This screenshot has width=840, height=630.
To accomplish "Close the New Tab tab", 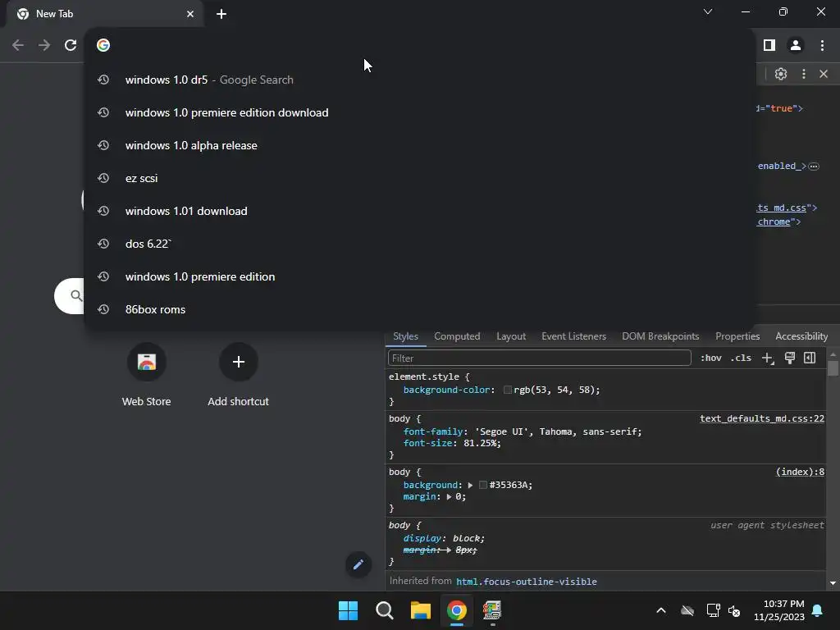I will [190, 14].
